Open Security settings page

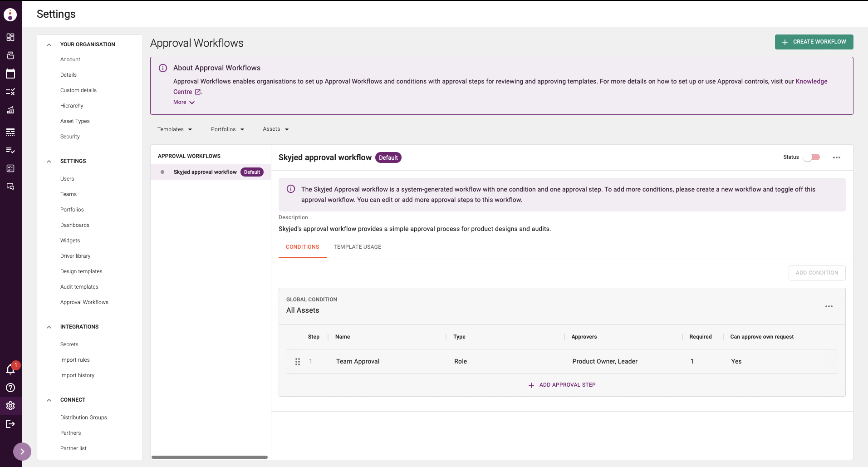(70, 137)
